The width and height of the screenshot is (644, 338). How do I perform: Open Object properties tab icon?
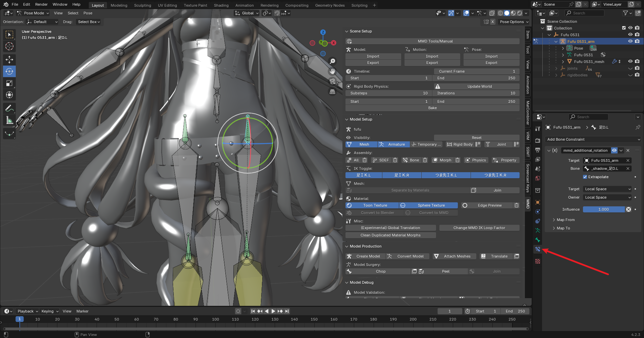(538, 202)
